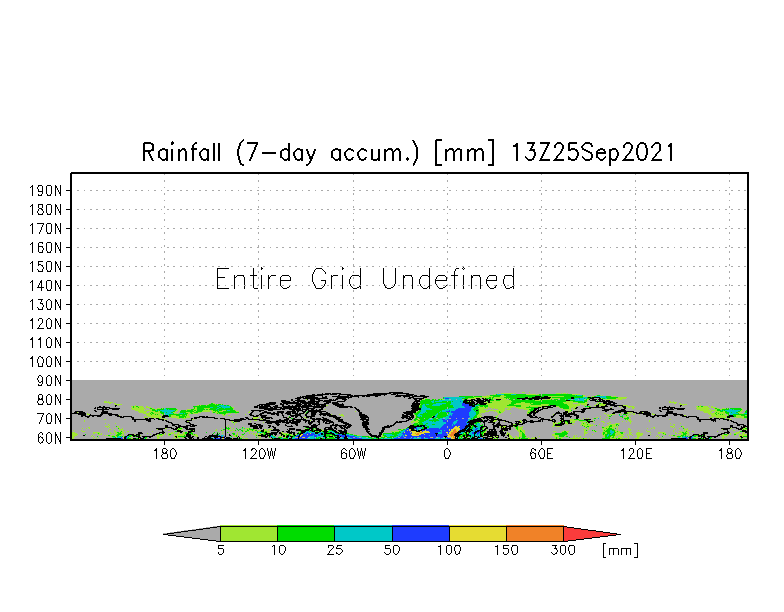Click the y-axis label '120N'
This screenshot has width=784, height=612.
click(46, 324)
